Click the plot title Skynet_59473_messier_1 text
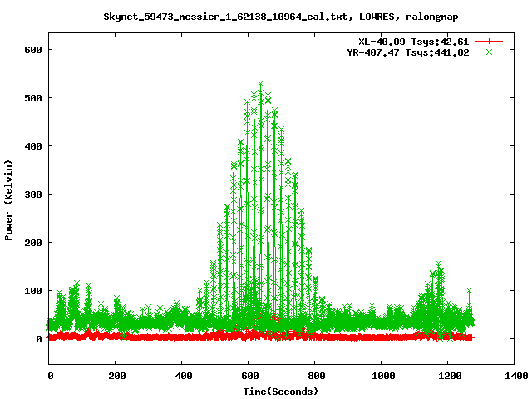 click(x=281, y=17)
